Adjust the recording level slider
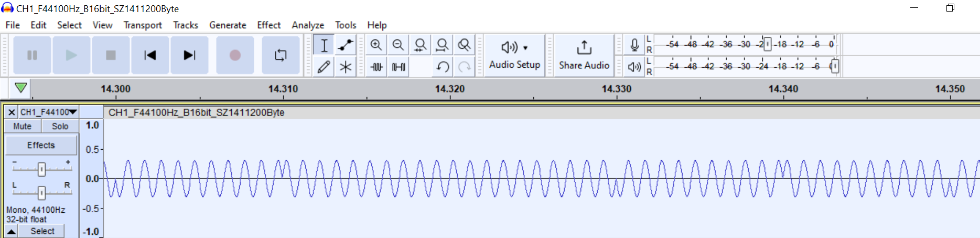980x238 pixels. click(x=768, y=44)
